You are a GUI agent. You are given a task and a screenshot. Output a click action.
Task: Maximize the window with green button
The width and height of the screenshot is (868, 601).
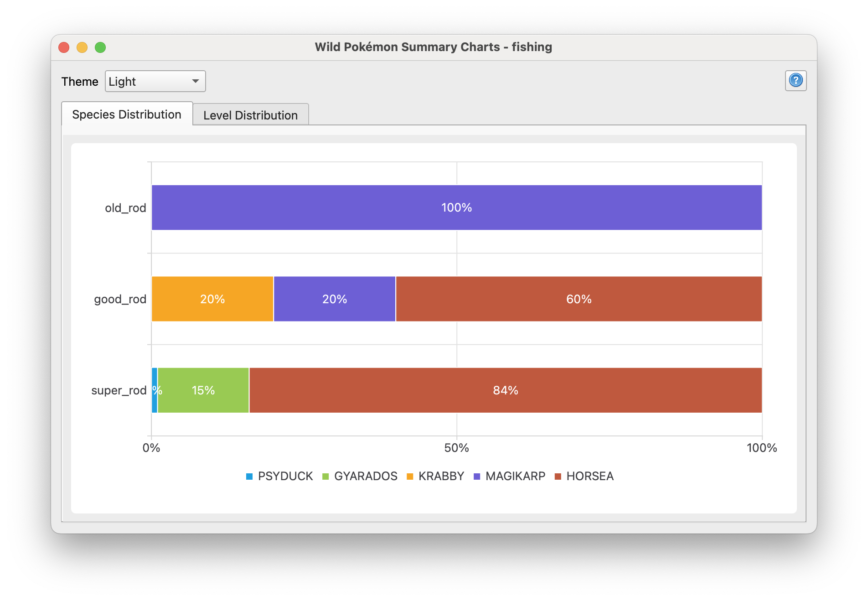pos(100,47)
